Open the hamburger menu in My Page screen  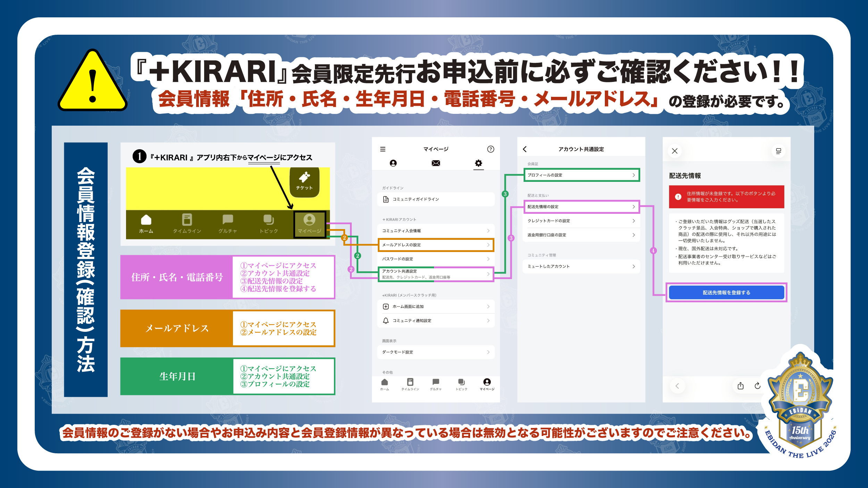pos(383,149)
